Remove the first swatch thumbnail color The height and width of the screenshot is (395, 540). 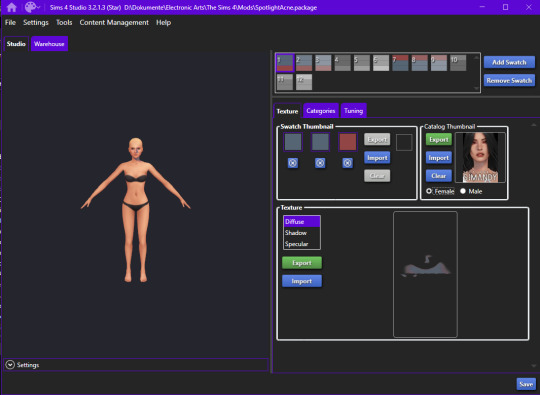point(293,163)
